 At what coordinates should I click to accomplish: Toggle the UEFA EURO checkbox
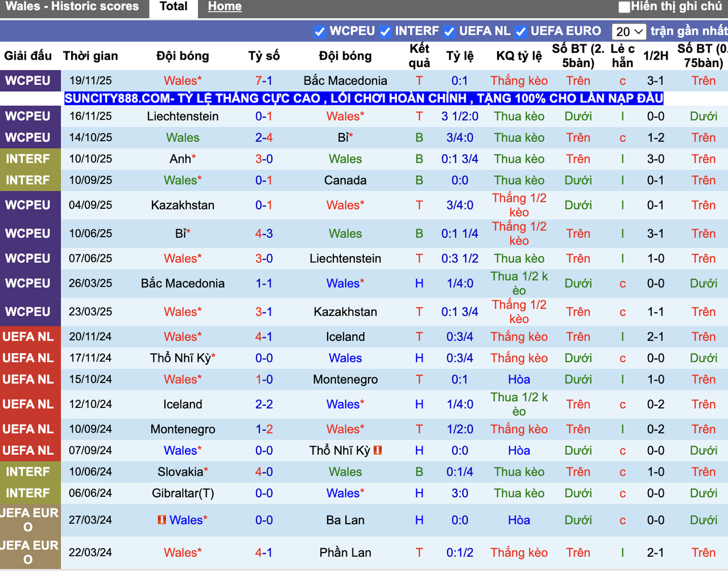click(520, 32)
